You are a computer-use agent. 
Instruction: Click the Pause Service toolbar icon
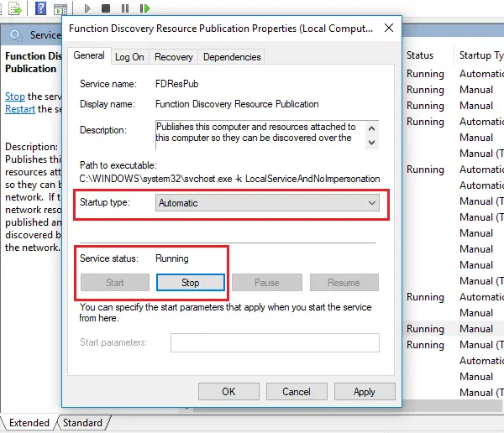125,8
